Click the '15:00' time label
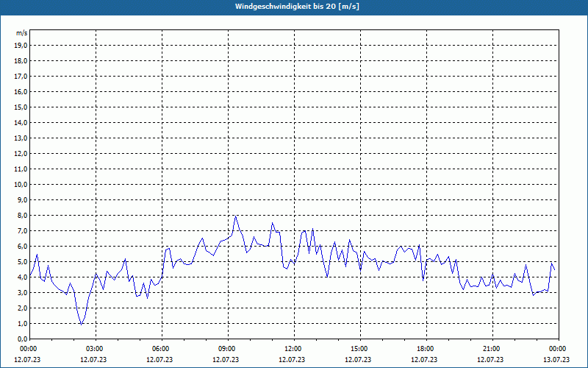The height and width of the screenshot is (368, 588). (358, 349)
